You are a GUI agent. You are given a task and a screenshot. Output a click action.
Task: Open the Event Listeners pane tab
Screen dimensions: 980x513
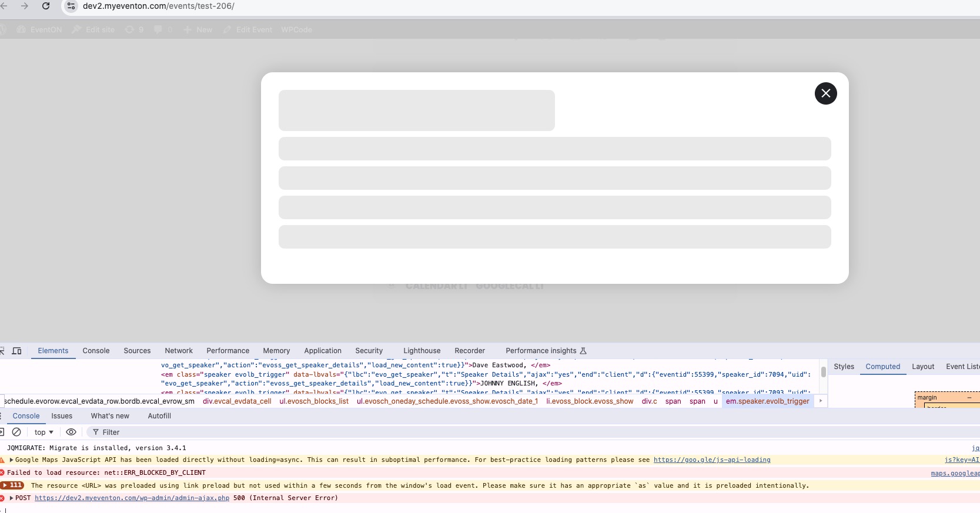point(962,367)
